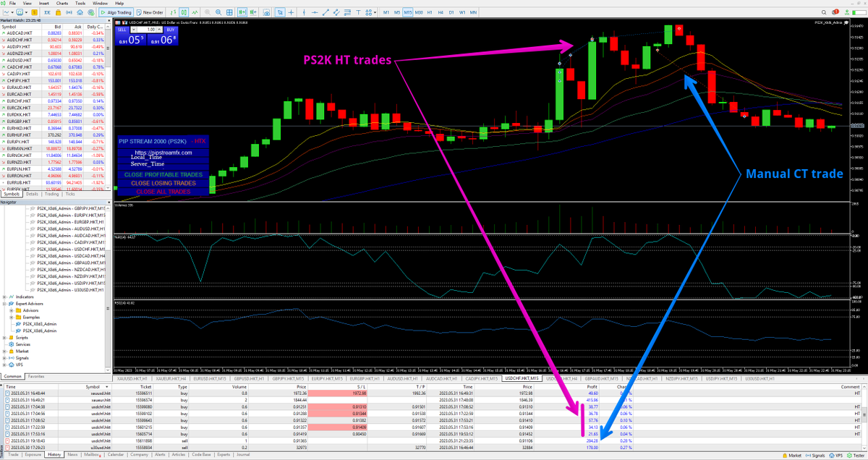Viewport: 868px width, 460px height.
Task: Open the File menu
Action: [12, 4]
